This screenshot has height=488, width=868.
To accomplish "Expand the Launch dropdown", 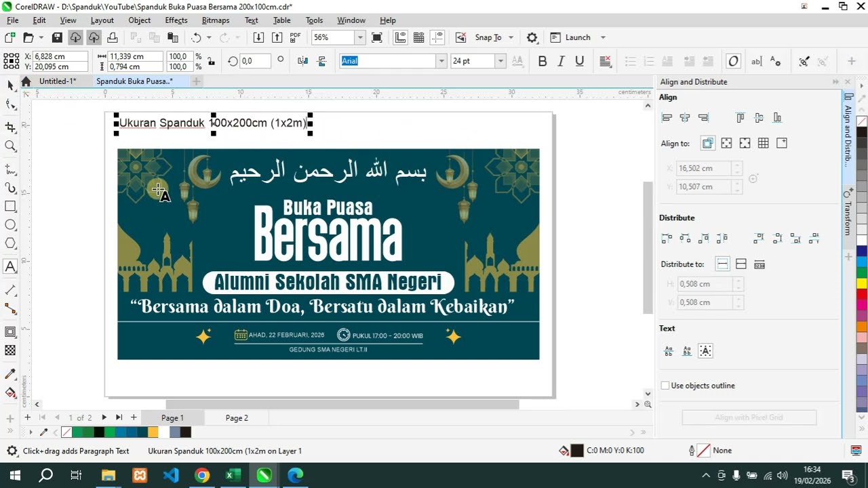I will pyautogui.click(x=603, y=37).
